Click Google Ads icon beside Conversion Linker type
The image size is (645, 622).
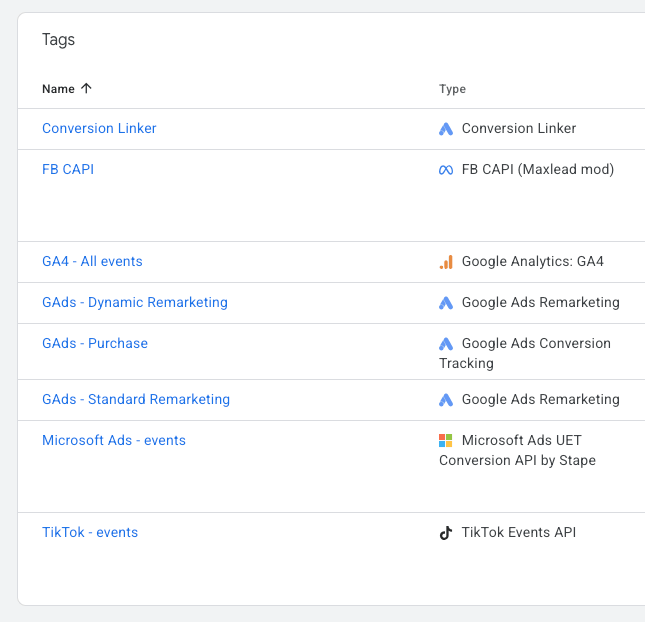pyautogui.click(x=446, y=129)
